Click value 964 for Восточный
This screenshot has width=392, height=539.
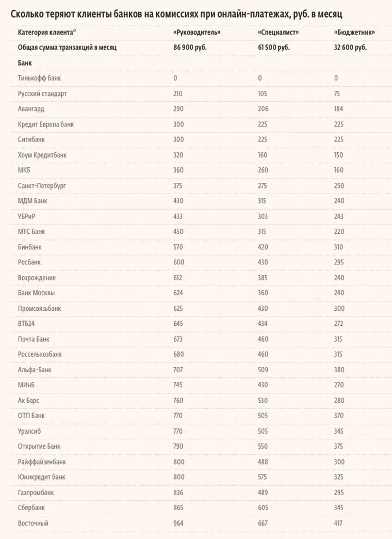click(x=178, y=523)
